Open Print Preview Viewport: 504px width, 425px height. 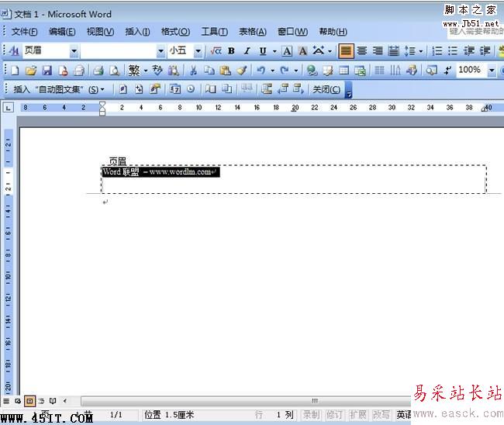pos(115,70)
